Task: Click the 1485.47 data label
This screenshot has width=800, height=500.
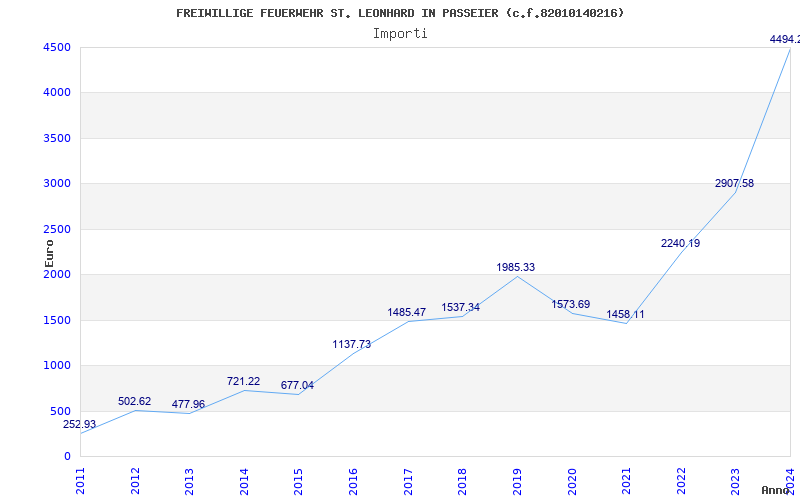Action: click(x=407, y=313)
